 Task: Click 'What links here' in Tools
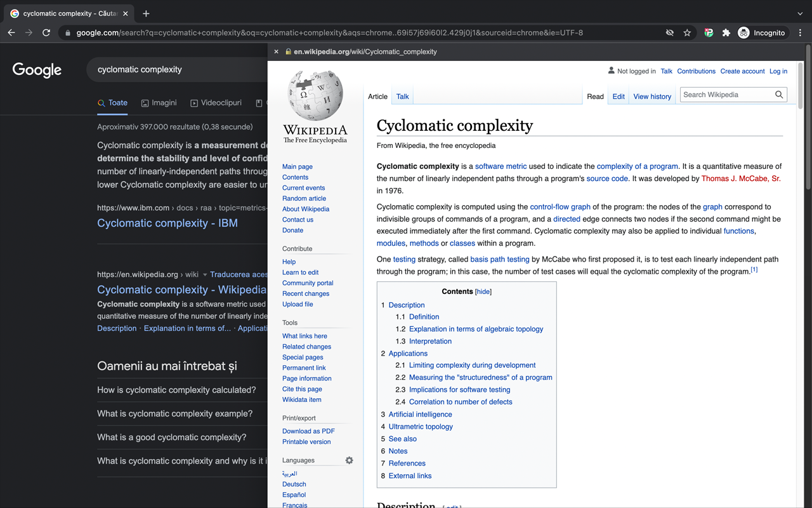[304, 336]
